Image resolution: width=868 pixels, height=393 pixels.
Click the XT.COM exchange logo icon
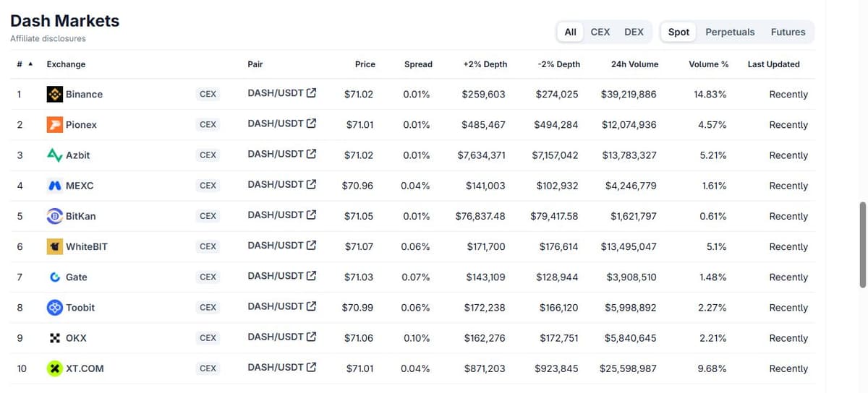(54, 368)
